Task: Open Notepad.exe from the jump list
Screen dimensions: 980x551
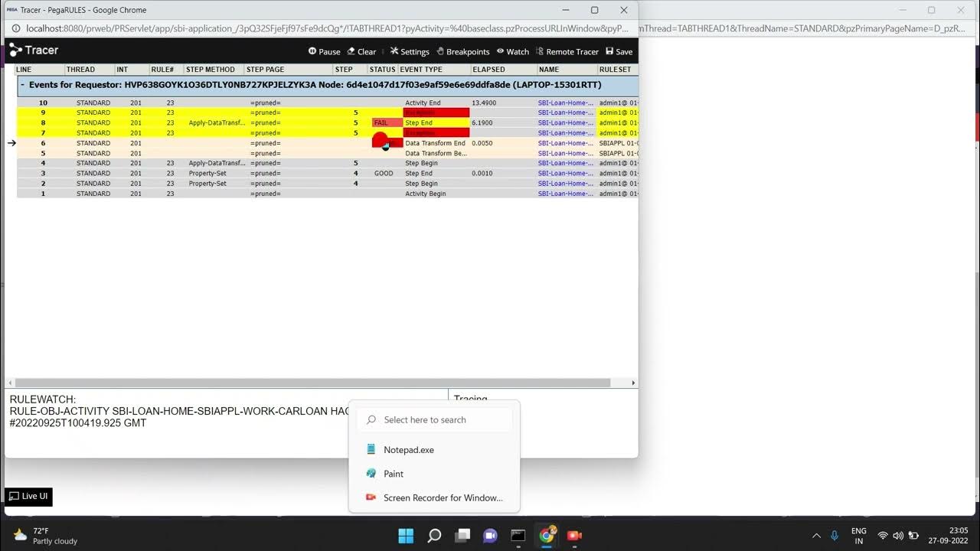Action: (x=434, y=450)
